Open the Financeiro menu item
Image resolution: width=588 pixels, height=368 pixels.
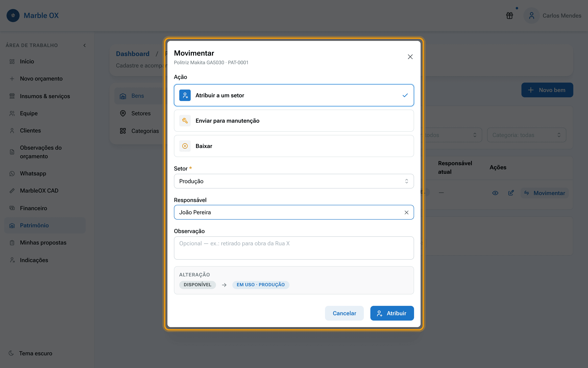click(45, 208)
